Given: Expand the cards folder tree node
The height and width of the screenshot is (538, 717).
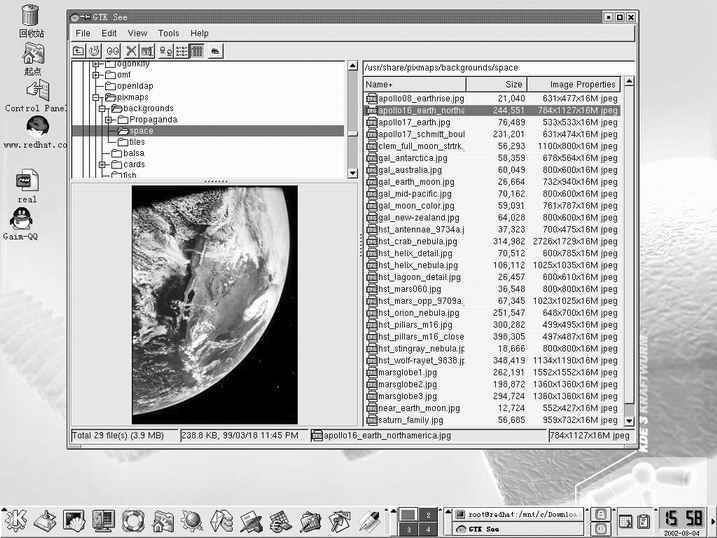Looking at the screenshot, I should pyautogui.click(x=103, y=164).
